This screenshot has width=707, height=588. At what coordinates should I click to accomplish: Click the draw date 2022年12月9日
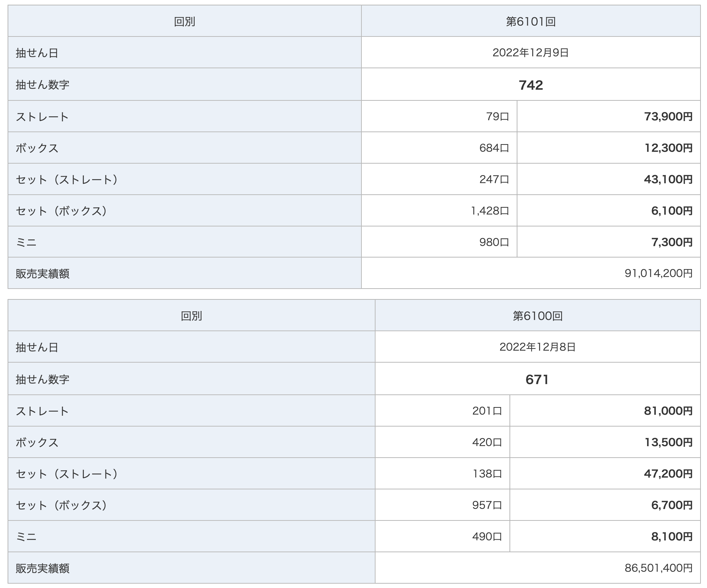click(x=531, y=53)
